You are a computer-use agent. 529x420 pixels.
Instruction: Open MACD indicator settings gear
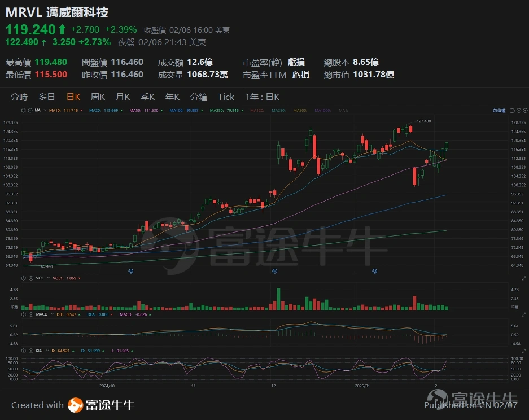tap(24, 314)
